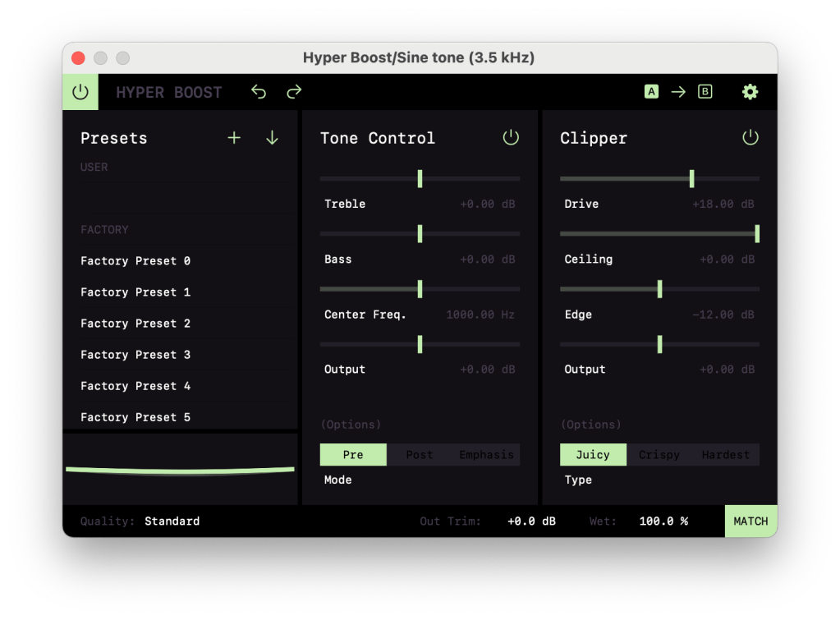Open the Quality Standard selector

click(x=172, y=521)
